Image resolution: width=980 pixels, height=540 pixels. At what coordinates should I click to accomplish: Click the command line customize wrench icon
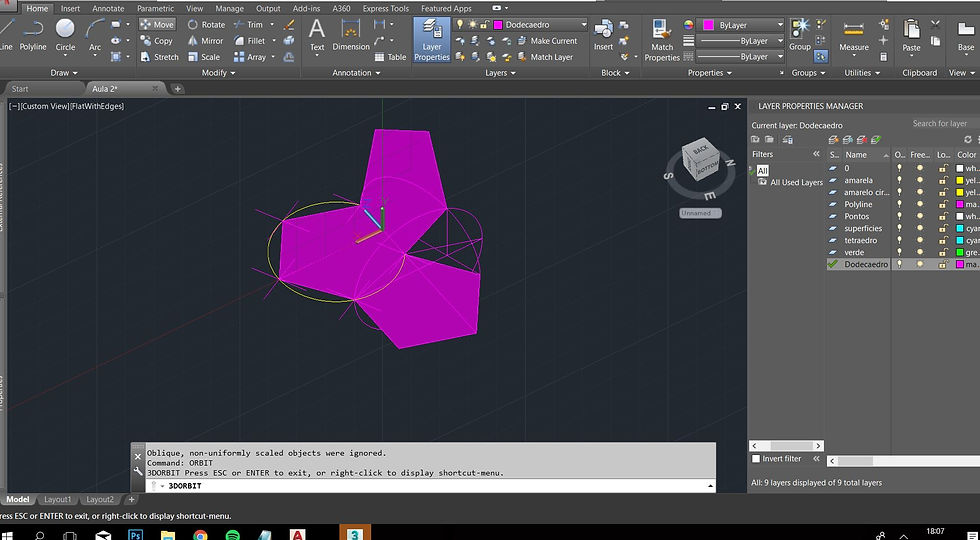tap(138, 471)
